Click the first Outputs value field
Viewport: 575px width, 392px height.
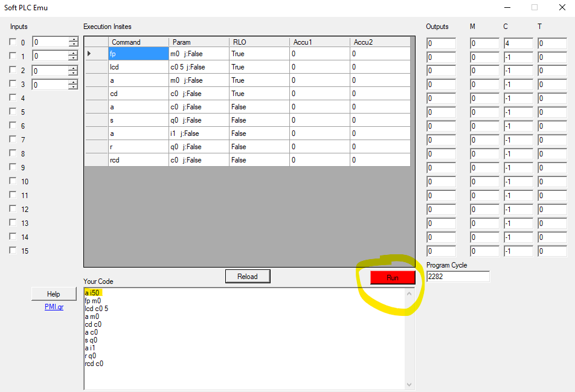[441, 43]
